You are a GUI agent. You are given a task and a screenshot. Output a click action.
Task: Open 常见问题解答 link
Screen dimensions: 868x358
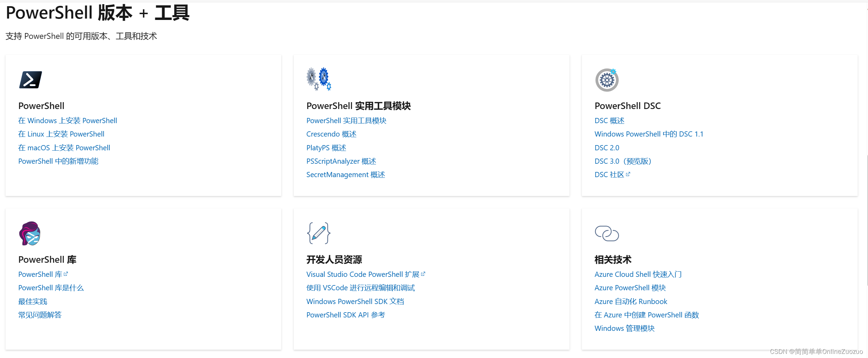pyautogui.click(x=40, y=315)
